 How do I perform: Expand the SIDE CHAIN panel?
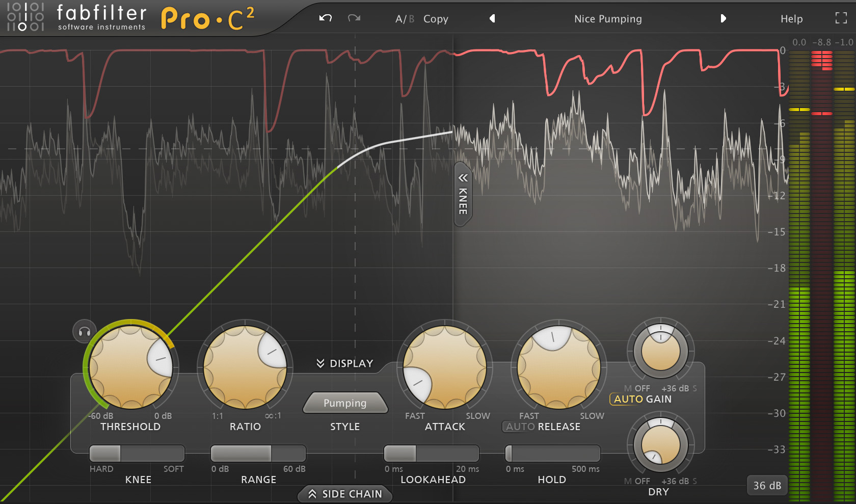(345, 494)
